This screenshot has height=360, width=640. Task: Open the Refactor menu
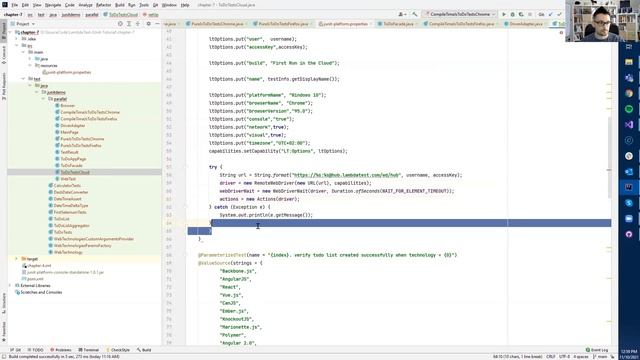[103, 5]
